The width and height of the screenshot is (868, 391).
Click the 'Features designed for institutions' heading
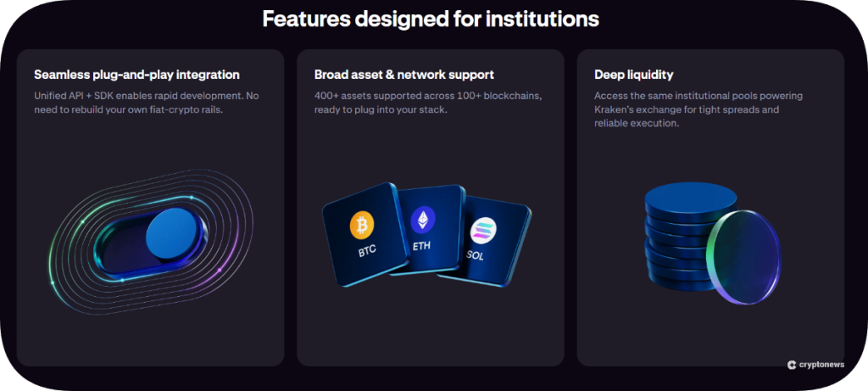[x=431, y=19]
